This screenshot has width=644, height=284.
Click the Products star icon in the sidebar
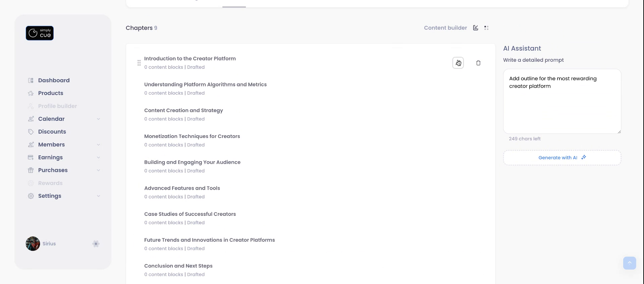click(x=31, y=93)
